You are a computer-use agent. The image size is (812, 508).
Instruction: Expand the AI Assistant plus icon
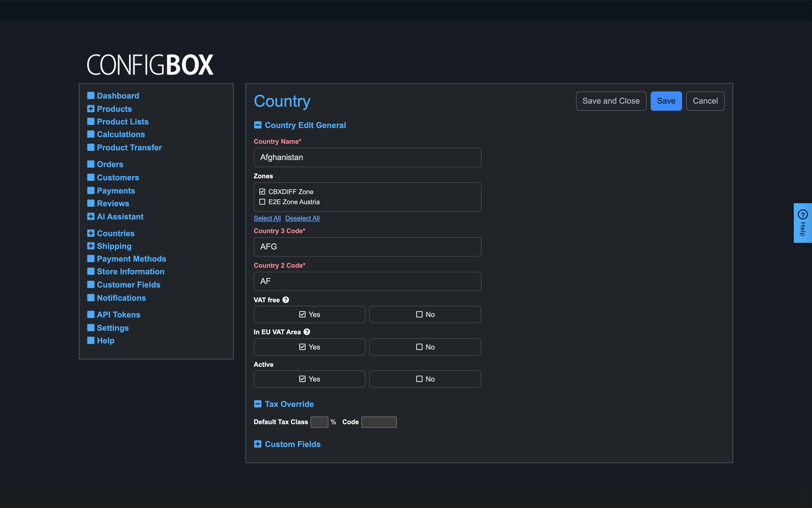click(91, 217)
